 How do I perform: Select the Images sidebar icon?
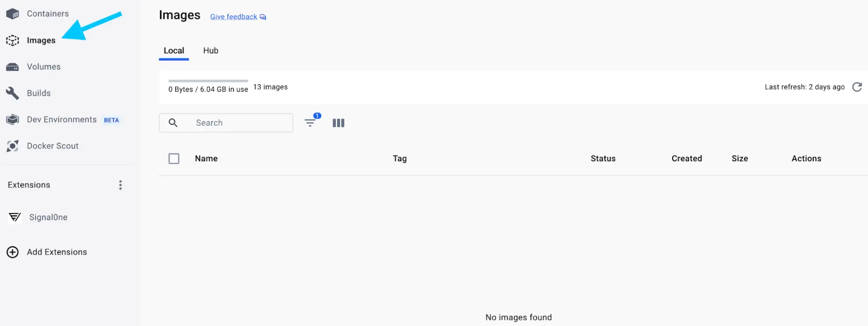tap(13, 40)
